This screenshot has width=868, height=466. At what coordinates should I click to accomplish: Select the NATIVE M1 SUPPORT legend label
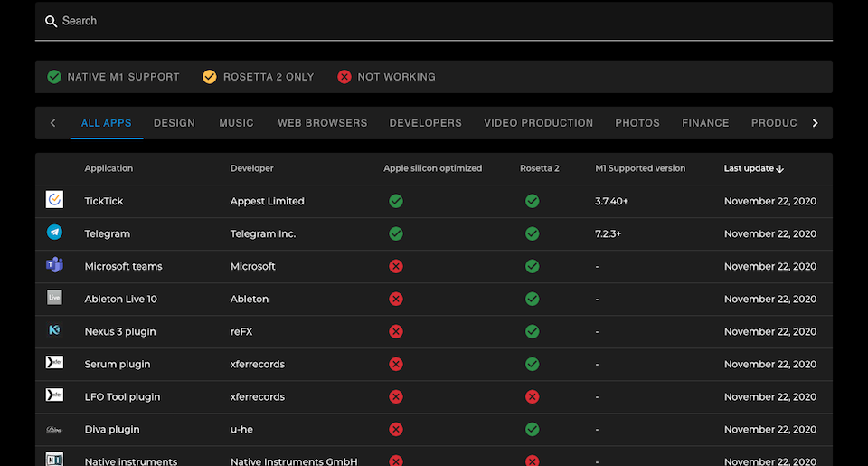tap(124, 77)
